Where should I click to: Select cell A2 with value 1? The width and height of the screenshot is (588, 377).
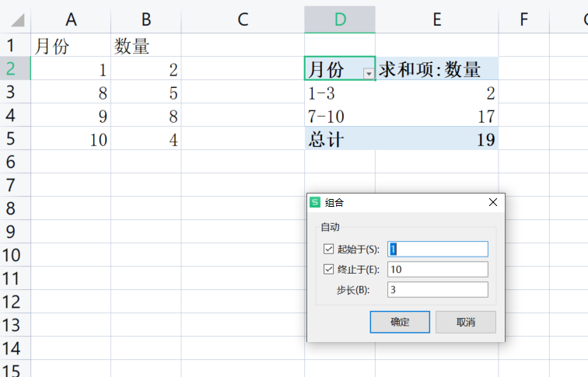[71, 68]
